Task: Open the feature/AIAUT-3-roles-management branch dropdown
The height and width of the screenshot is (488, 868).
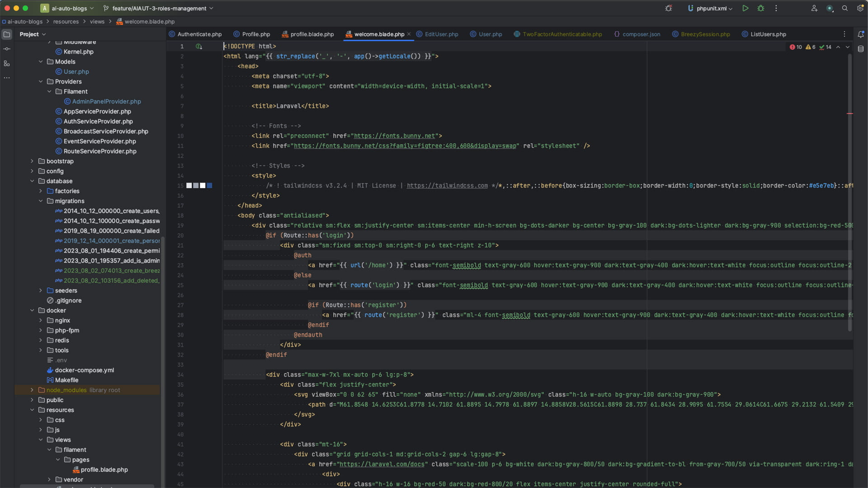Action: [158, 8]
